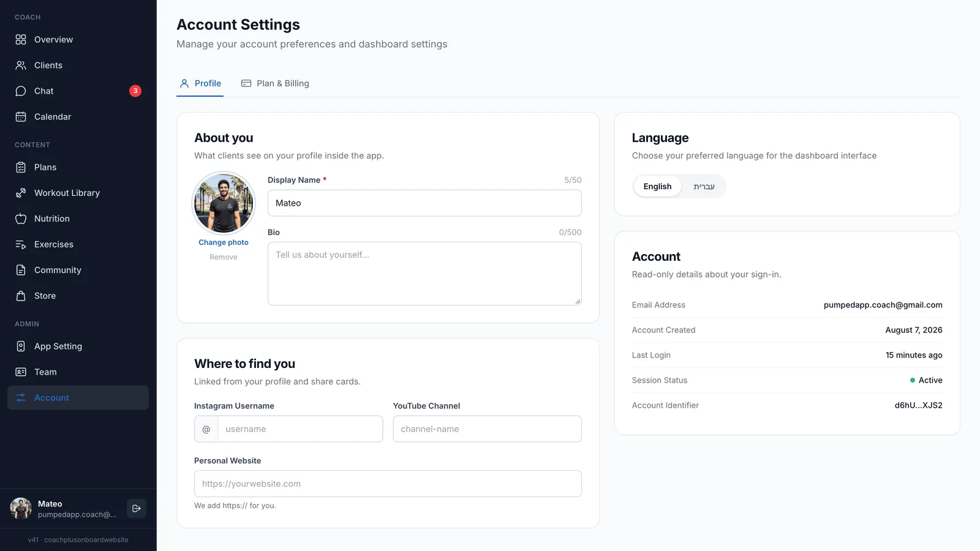Open the Calendar menu entry
This screenshot has height=551, width=980.
pos(78,116)
